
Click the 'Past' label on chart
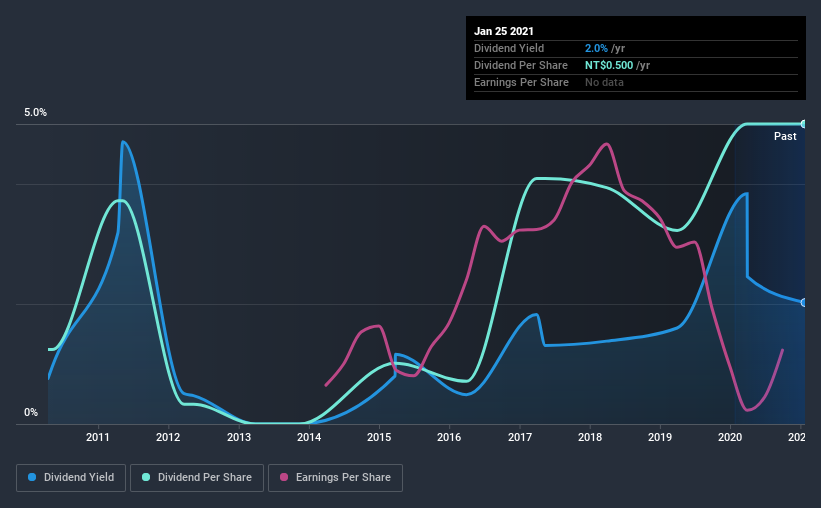point(785,137)
